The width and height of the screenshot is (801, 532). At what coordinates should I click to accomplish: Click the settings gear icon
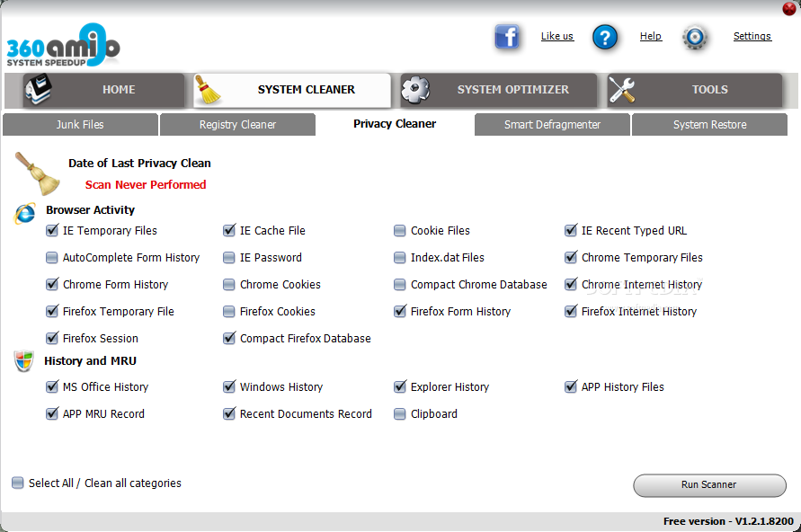[x=695, y=37]
